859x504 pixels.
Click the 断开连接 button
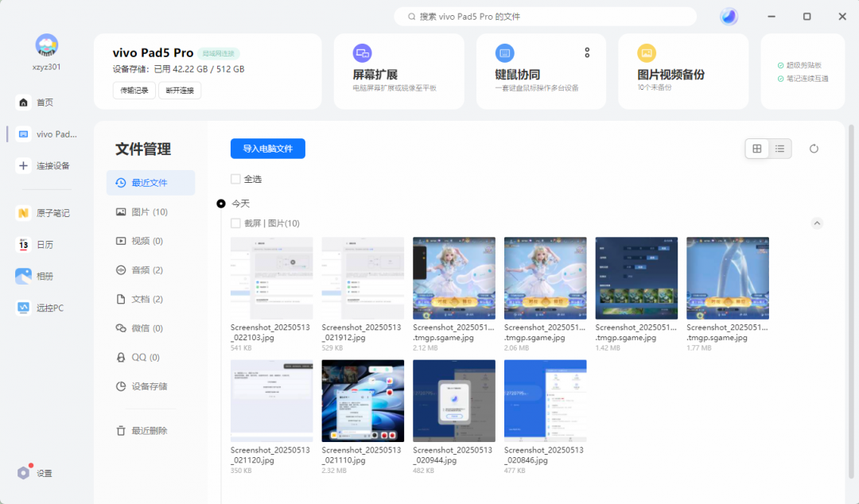point(180,91)
